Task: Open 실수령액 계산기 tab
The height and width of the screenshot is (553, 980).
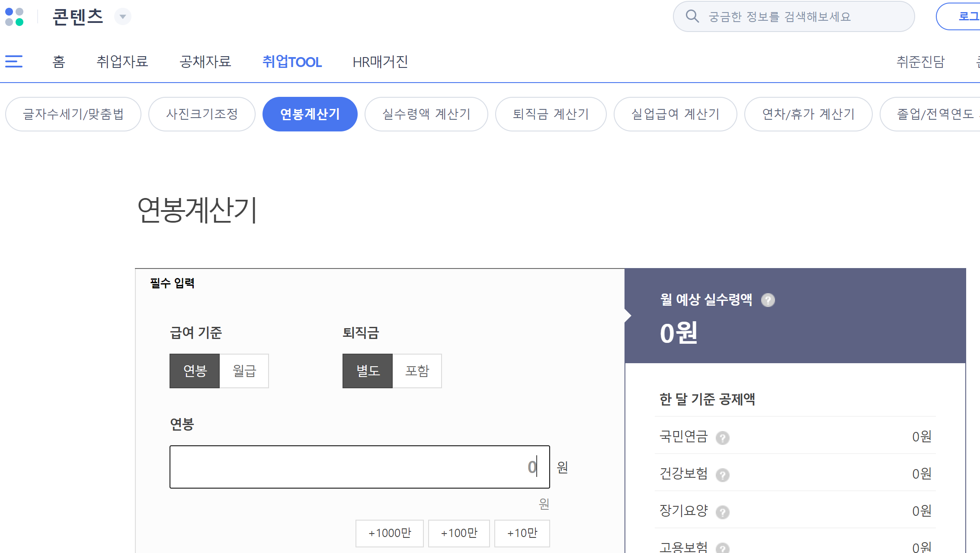Action: (426, 114)
